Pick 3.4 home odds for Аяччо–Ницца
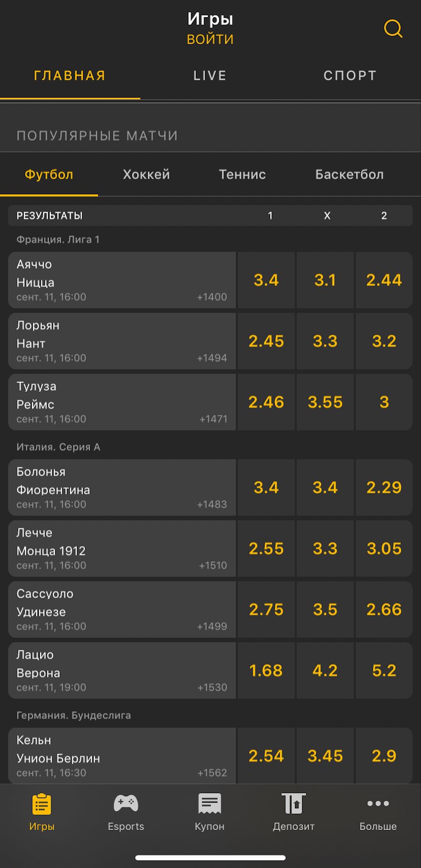Screen dimensions: 421x868 266,280
